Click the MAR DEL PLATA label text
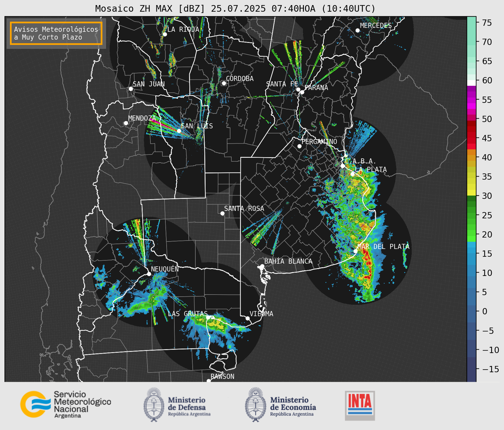The image size is (504, 430). click(x=383, y=246)
